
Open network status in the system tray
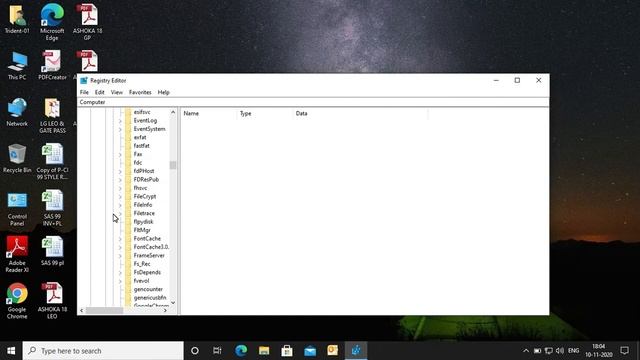click(x=549, y=351)
